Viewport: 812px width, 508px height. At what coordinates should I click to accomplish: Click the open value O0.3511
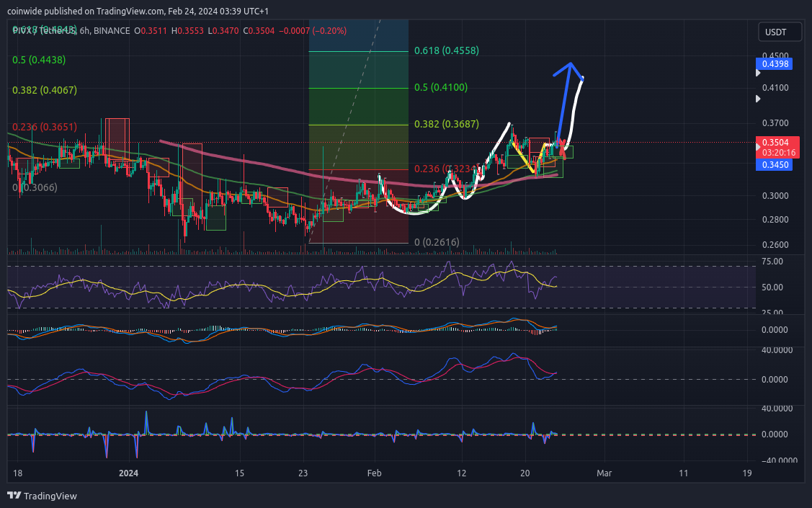pyautogui.click(x=151, y=31)
